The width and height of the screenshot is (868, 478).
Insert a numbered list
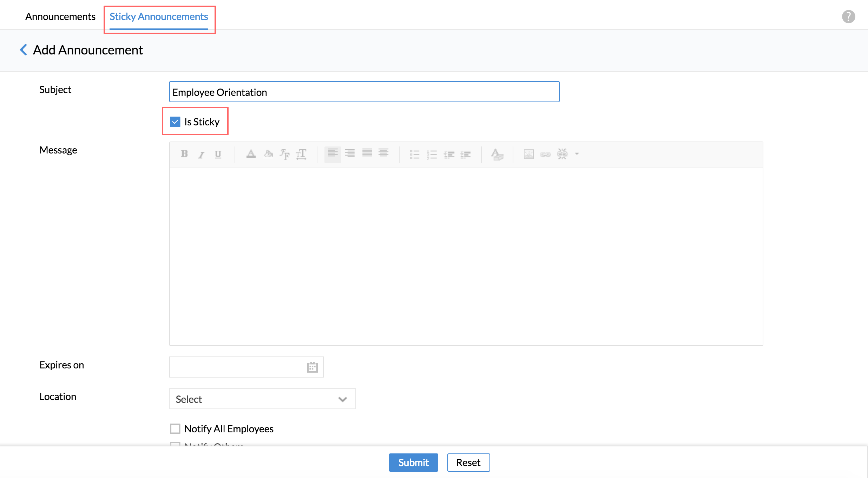pos(432,155)
